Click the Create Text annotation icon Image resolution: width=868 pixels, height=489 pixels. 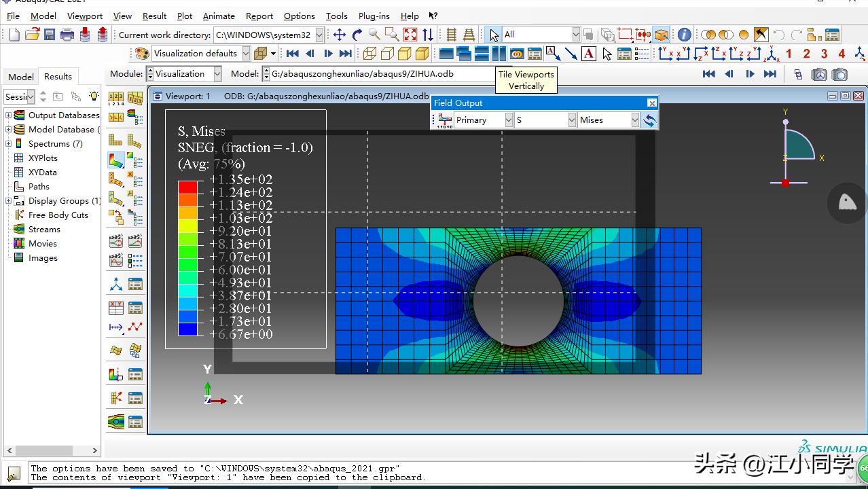coord(589,53)
